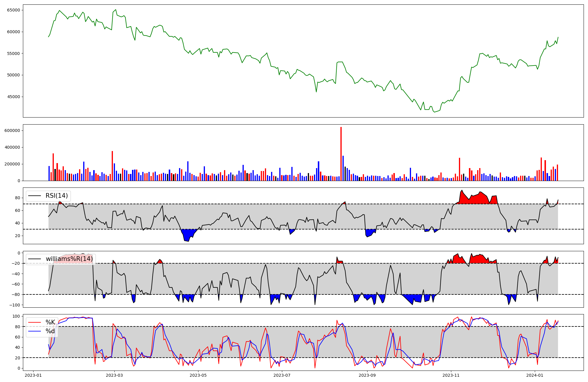This screenshot has width=588, height=382.
Task: Click the black line sample in RSI legend
Action: [35, 196]
